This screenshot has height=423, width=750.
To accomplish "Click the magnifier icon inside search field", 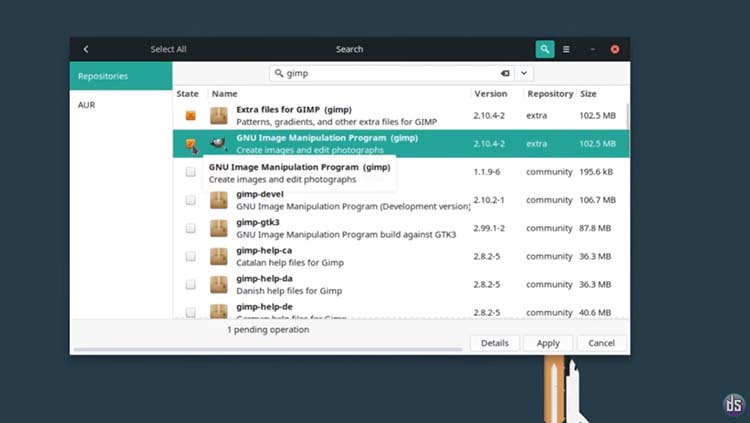I will coord(279,73).
